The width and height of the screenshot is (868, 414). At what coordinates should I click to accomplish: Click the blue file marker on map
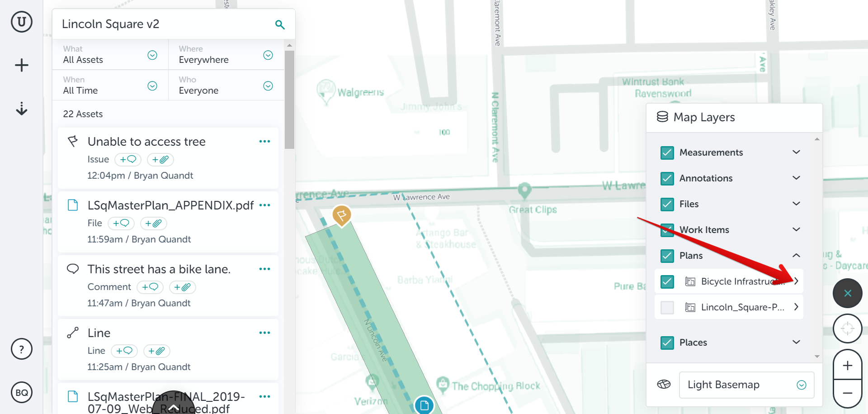click(424, 405)
